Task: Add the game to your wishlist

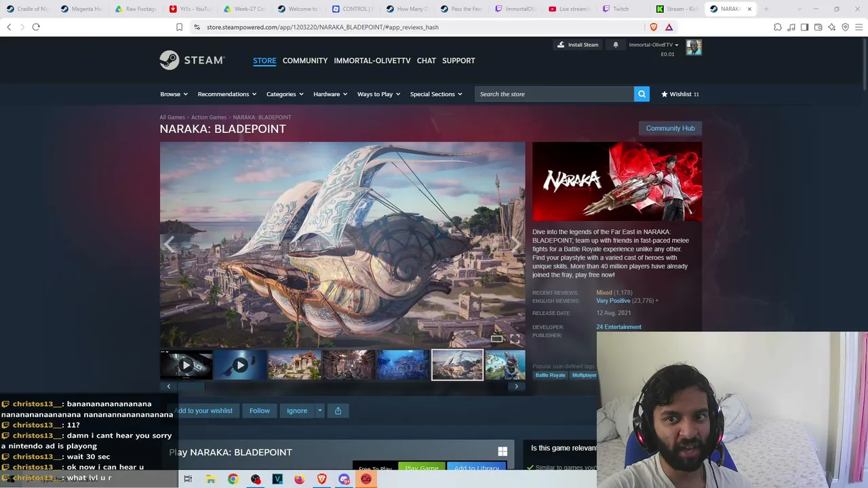Action: point(203,411)
